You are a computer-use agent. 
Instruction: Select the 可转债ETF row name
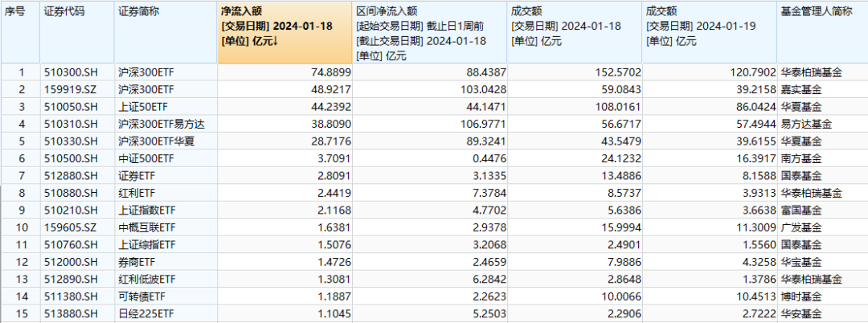pos(142,296)
